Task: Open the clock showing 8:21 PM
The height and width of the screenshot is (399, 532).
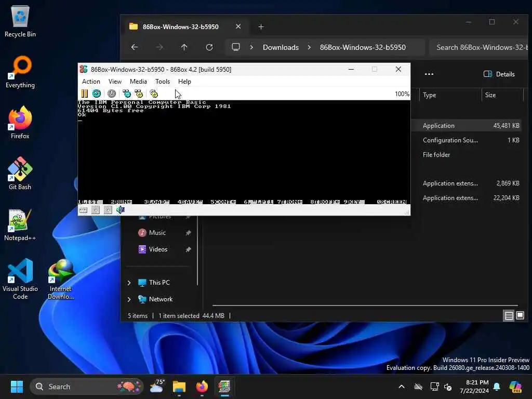Action: pos(474,387)
